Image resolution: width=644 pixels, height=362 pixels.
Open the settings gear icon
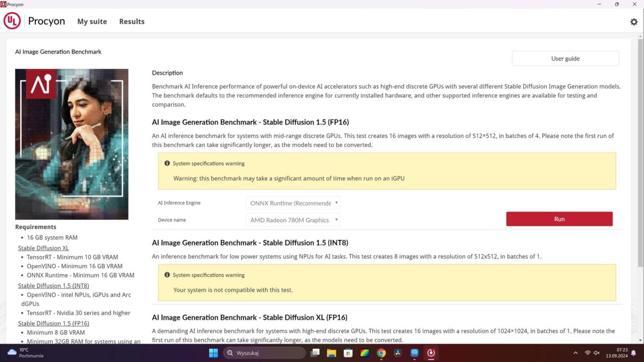pos(634,22)
